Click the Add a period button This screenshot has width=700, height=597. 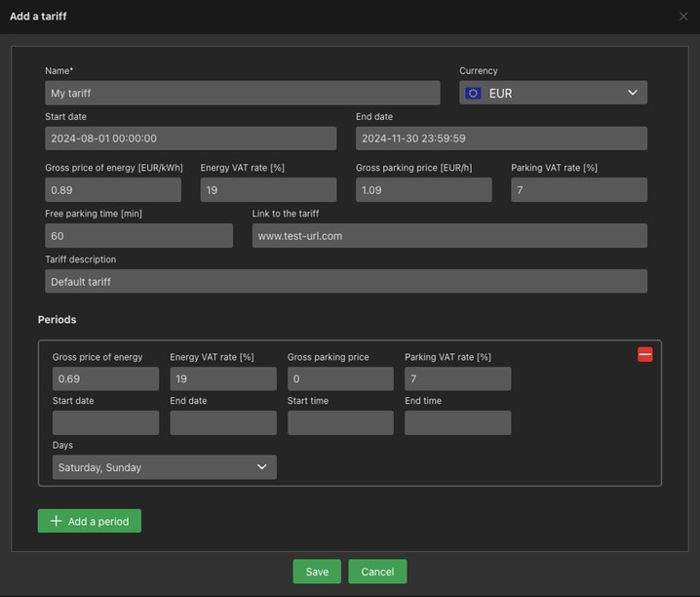(x=90, y=521)
